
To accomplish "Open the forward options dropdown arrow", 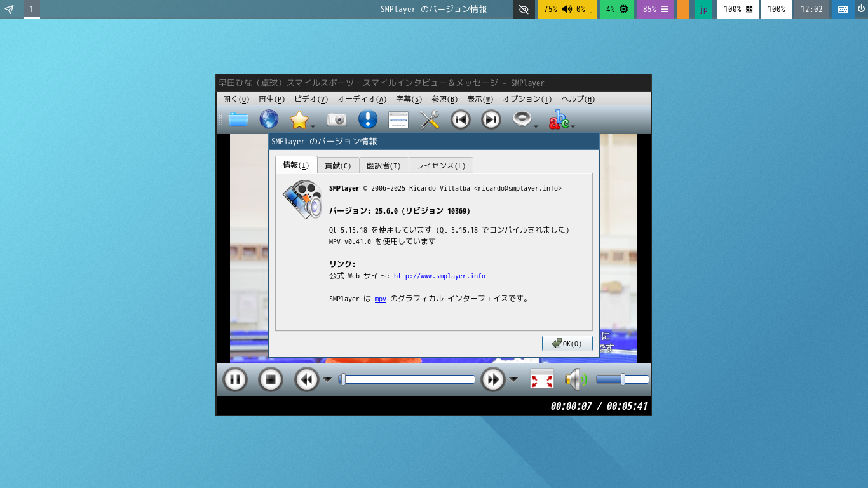I will coord(513,379).
